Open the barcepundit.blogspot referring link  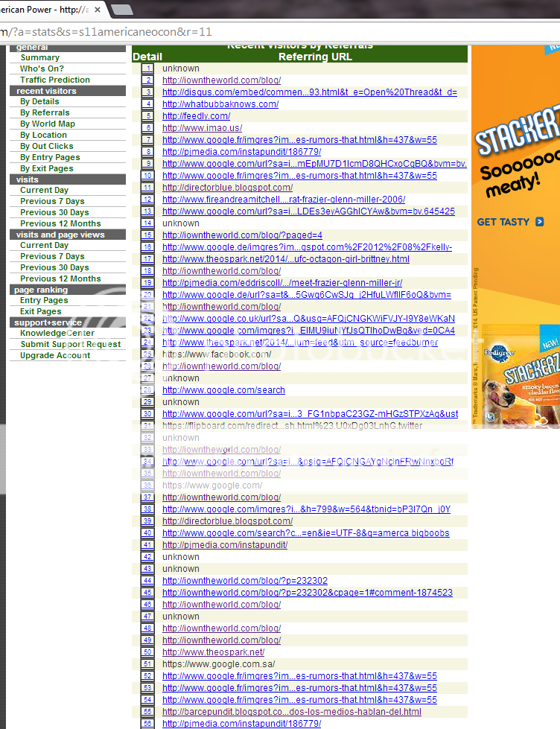292,712
